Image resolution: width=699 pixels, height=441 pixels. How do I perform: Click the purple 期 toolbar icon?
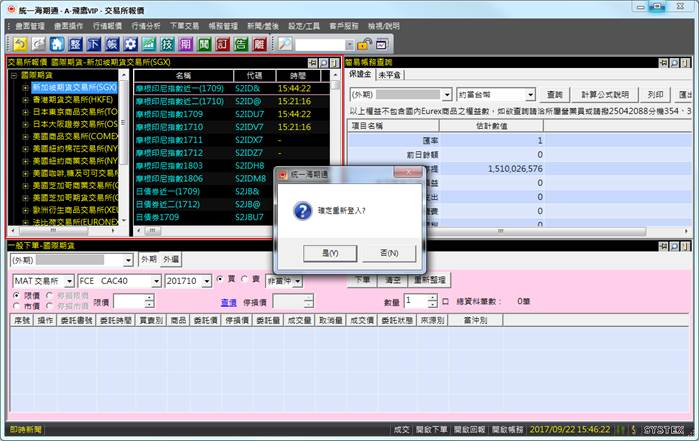point(185,44)
